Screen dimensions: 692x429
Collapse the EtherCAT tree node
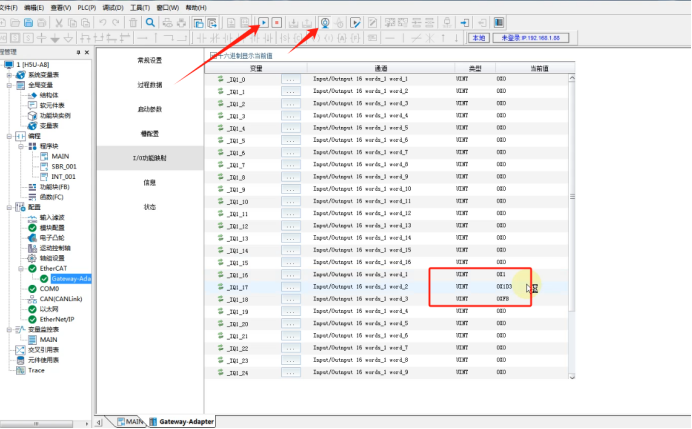click(x=21, y=268)
